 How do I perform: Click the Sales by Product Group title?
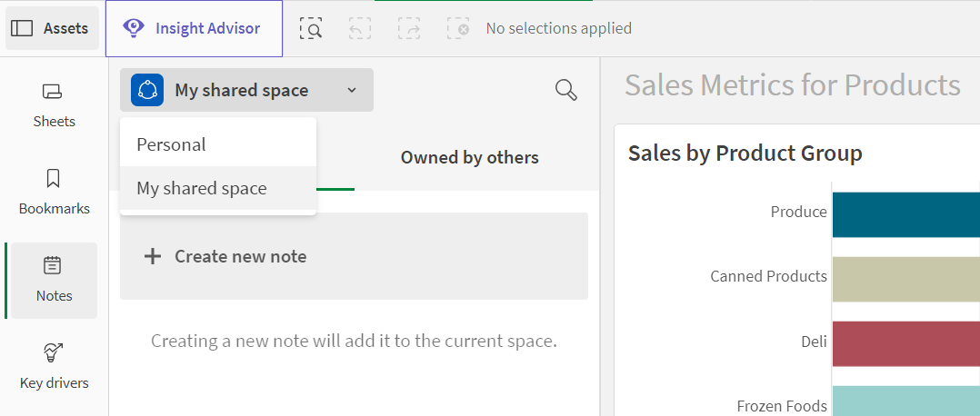pos(745,154)
